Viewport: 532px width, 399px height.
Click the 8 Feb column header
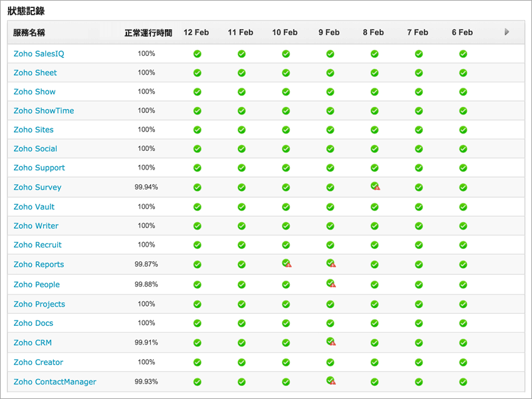374,32
